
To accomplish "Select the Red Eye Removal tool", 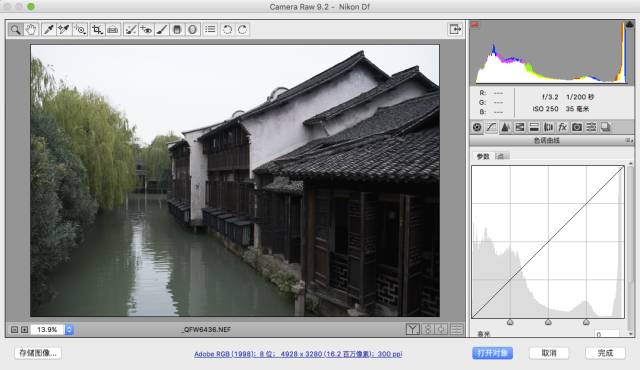I will point(146,29).
